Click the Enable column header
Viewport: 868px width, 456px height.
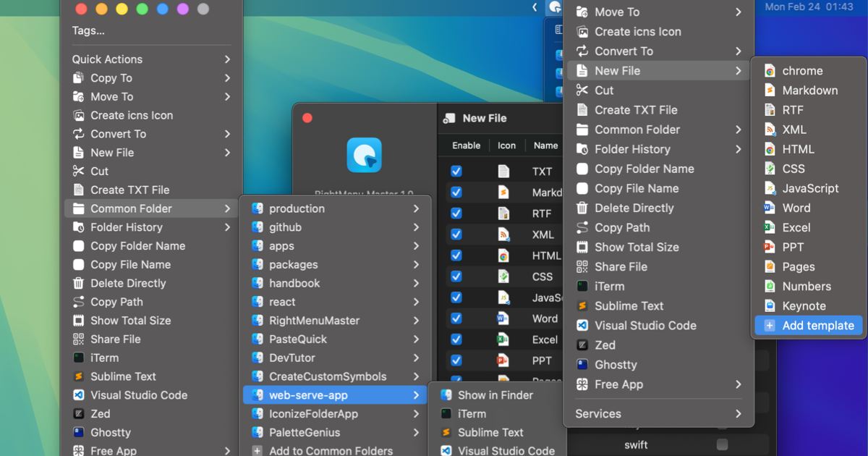[x=467, y=145]
